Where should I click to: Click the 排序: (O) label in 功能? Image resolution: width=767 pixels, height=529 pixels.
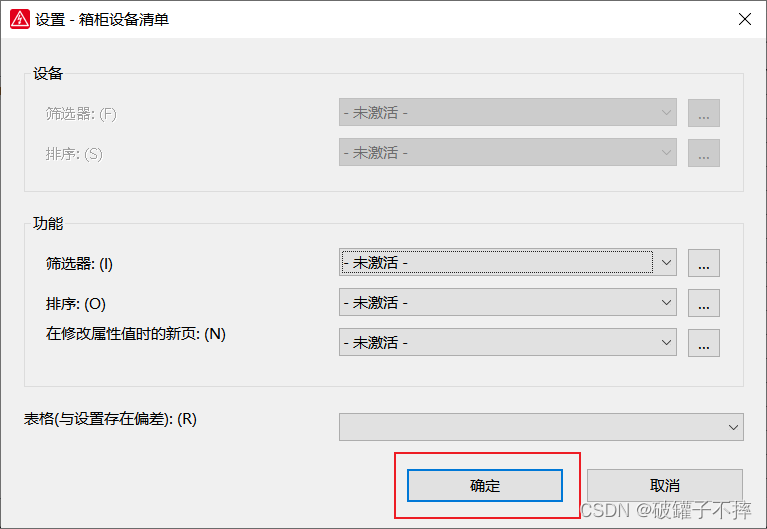[76, 303]
